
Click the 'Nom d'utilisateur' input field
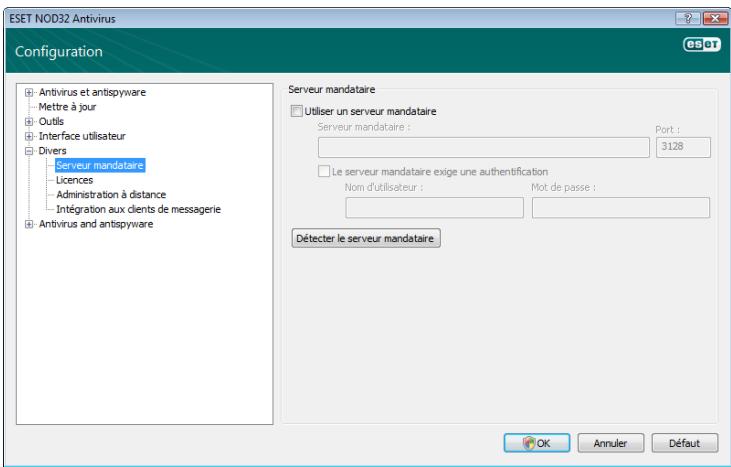coord(434,208)
